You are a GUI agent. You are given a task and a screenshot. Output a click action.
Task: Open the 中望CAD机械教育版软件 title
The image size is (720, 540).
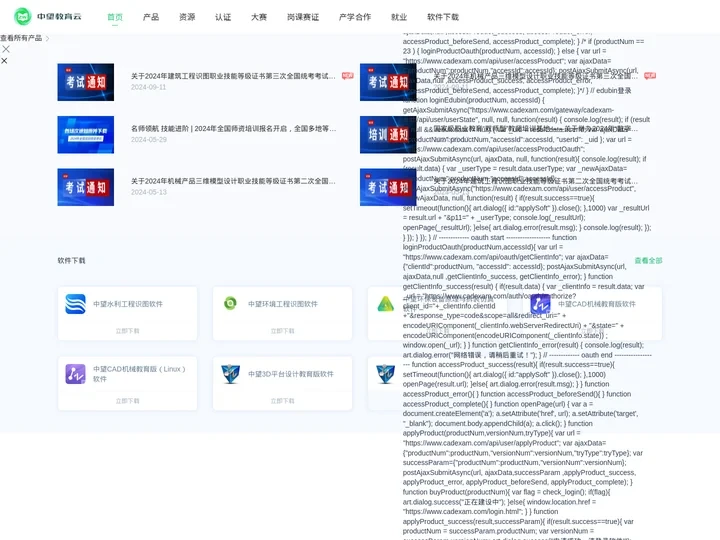tap(597, 304)
